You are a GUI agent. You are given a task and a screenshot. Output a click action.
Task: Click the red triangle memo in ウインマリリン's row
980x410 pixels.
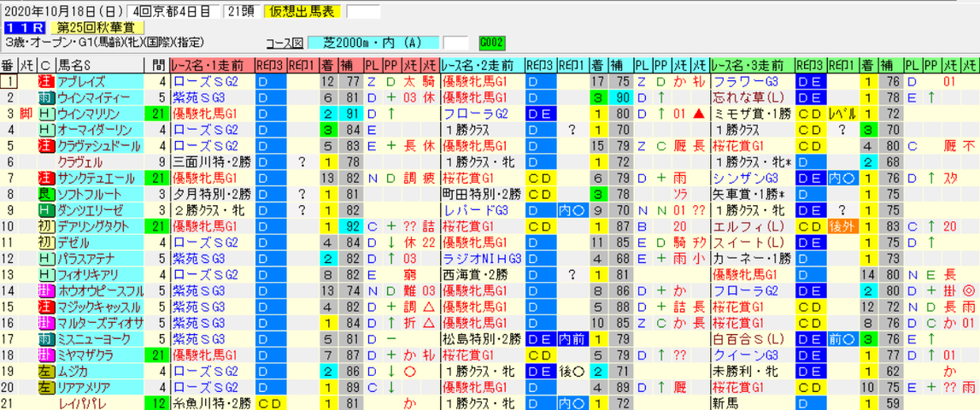[x=700, y=114]
